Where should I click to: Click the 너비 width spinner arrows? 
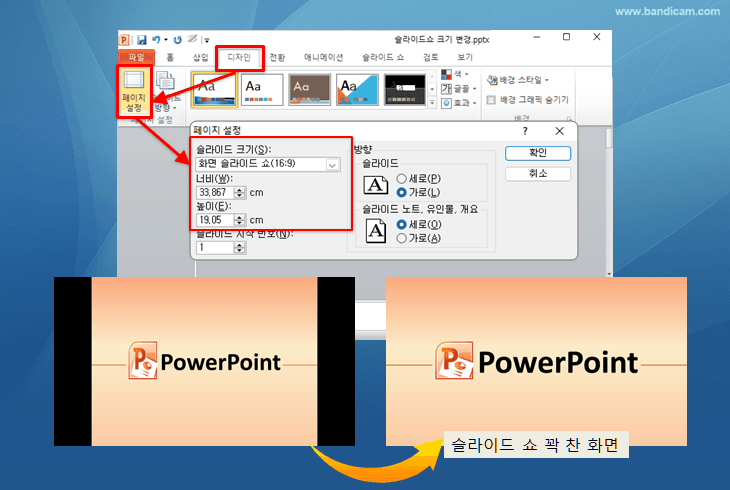point(239,192)
